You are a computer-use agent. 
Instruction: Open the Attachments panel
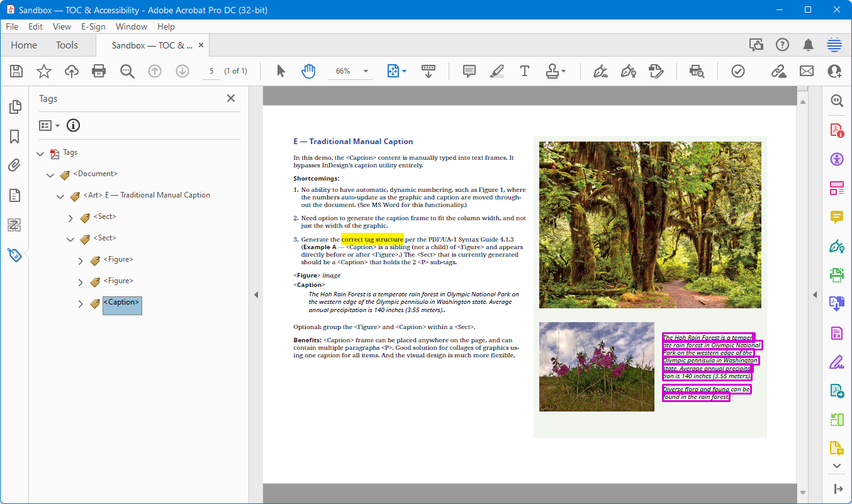point(15,165)
